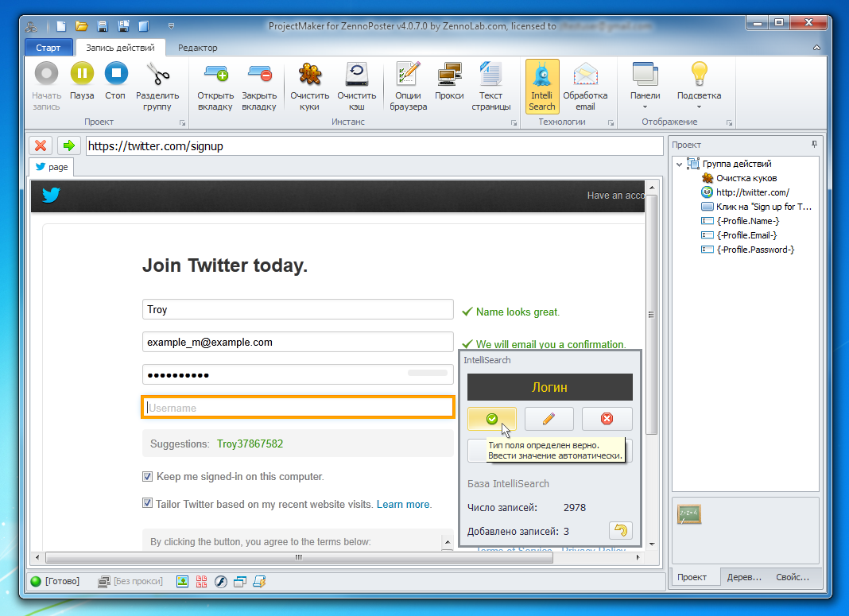Click the suggested username Troy37867582
849x616 pixels.
pyautogui.click(x=250, y=444)
